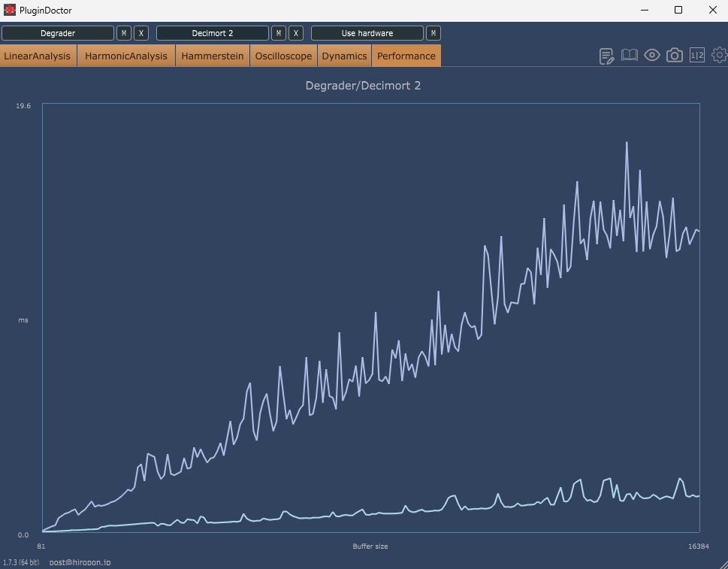Click the 1|2 compare icon
This screenshot has height=569, width=728.
[697, 56]
